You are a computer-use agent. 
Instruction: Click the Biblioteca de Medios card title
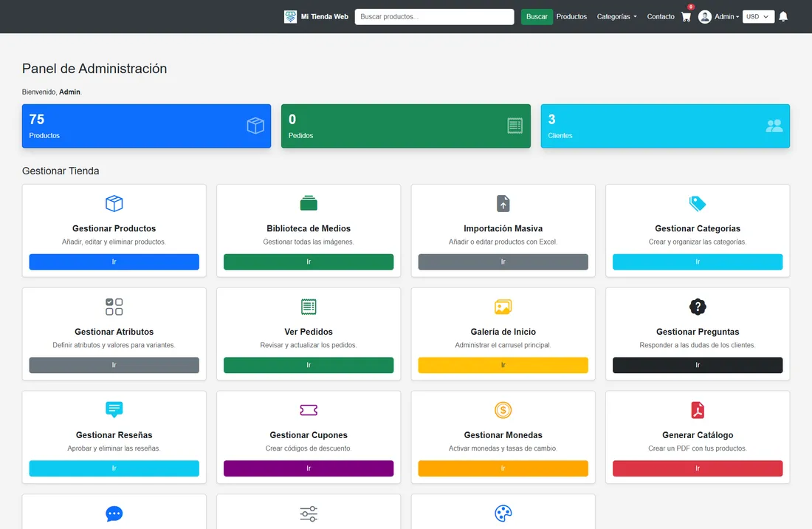pos(309,228)
